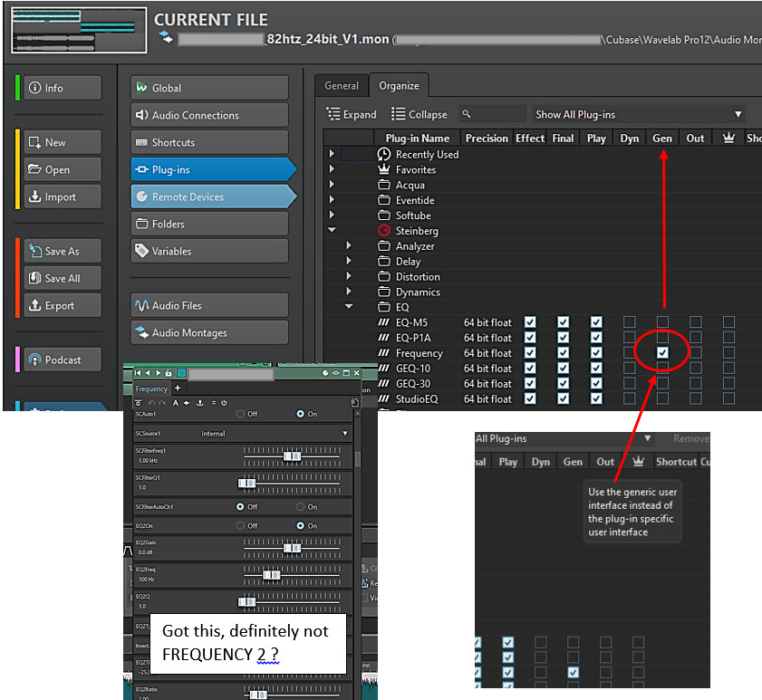Image resolution: width=762 pixels, height=700 pixels.
Task: Open the Show All Plug-ins dropdown
Action: 638,114
